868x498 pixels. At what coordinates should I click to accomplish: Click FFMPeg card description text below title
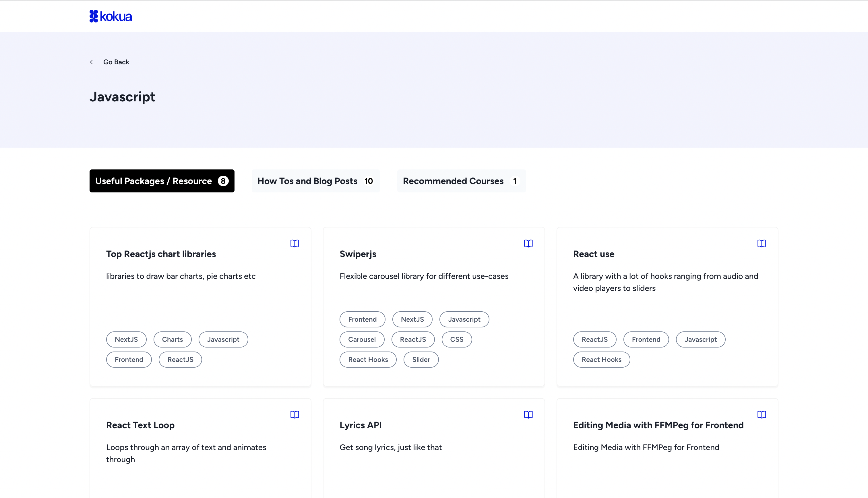[646, 447]
